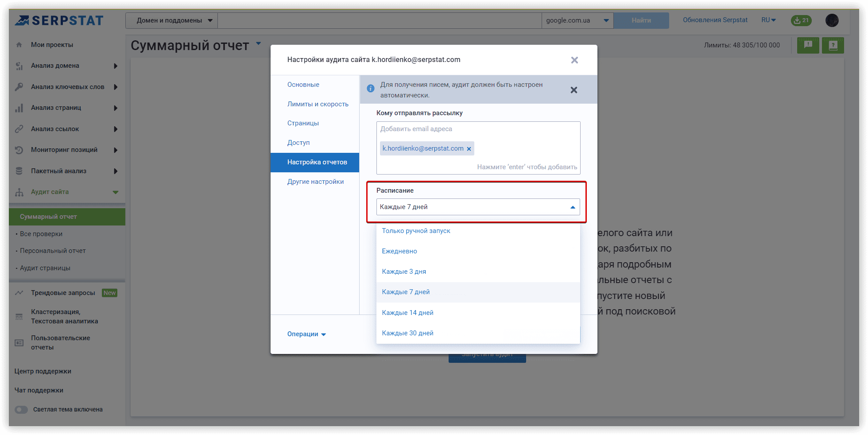
Task: Open the Операции dropdown
Action: 306,334
